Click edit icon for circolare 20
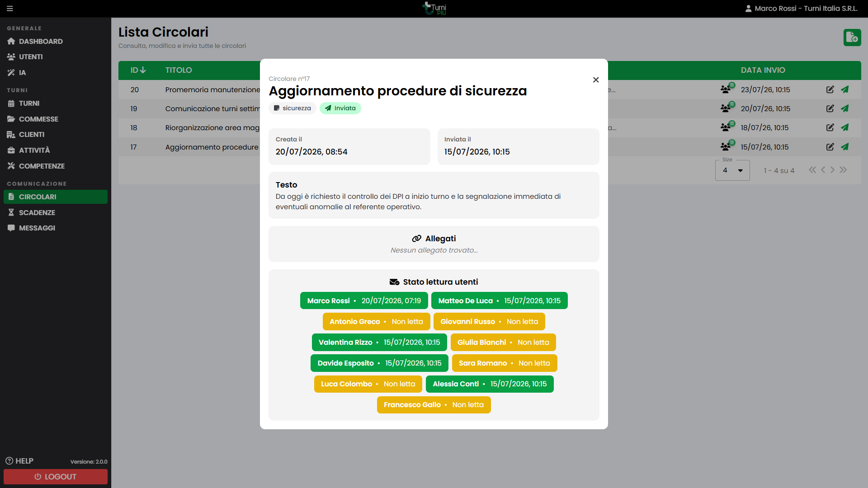Viewport: 868px width, 488px height. 830,89
